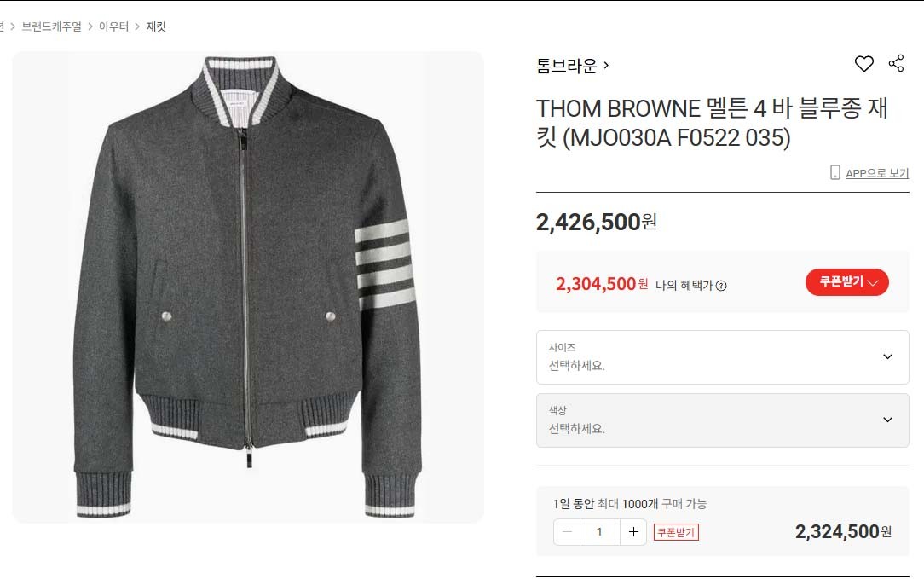
Task: Click the quantity input field
Action: 600,532
